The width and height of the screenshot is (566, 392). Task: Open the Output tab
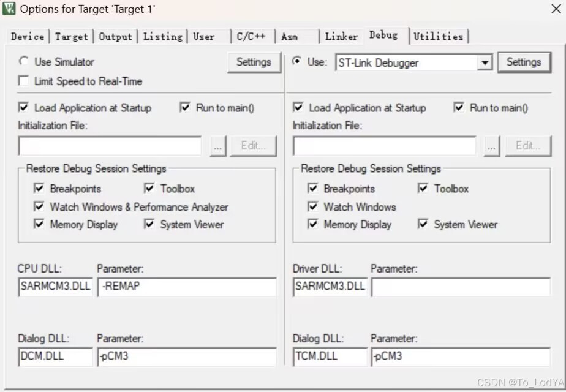pos(116,37)
